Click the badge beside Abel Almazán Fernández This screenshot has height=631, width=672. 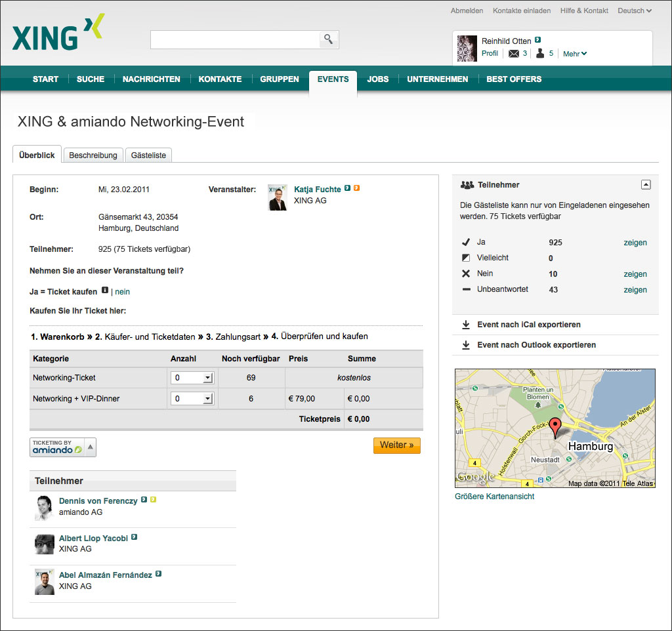point(159,573)
